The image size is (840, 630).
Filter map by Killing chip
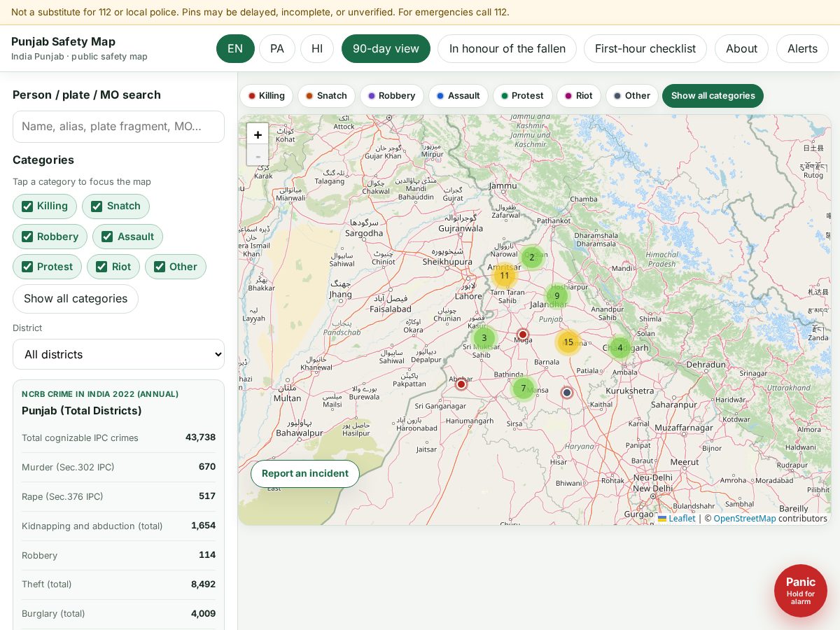(267, 96)
